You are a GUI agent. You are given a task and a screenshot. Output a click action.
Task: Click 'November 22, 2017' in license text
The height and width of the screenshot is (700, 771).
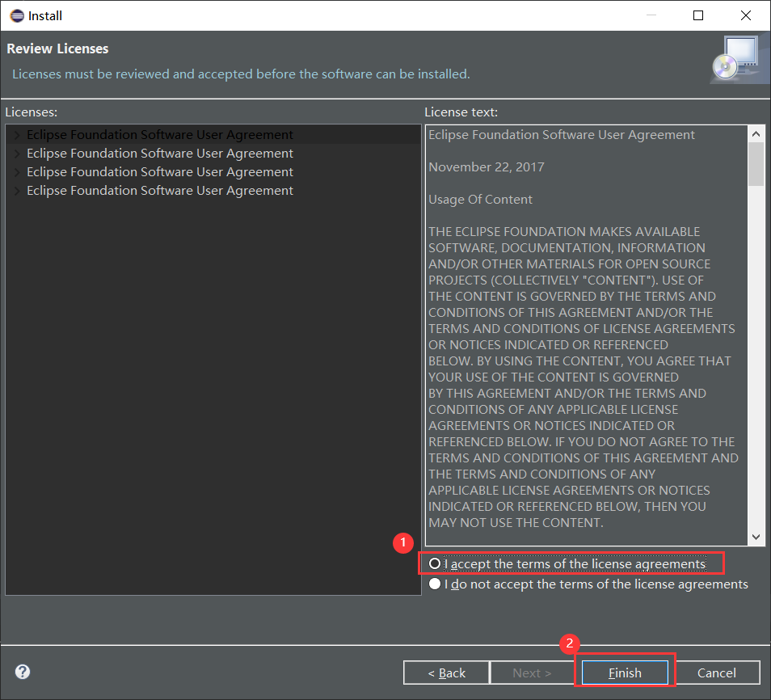[487, 167]
